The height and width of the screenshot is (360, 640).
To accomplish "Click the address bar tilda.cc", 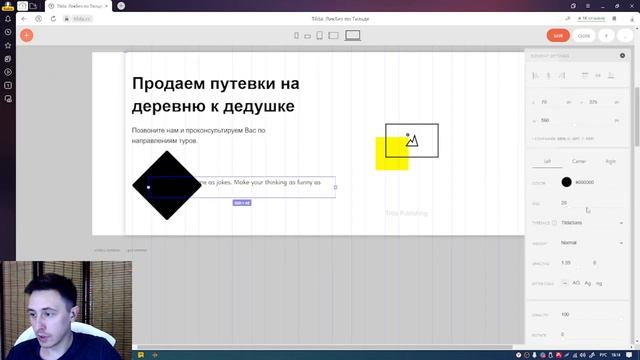I will pyautogui.click(x=81, y=19).
